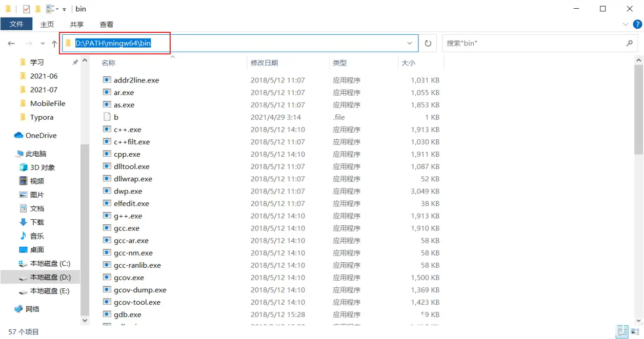Screen dimensions: 644x339
Task: Click the 搜索"bin" search box
Action: coord(540,43)
